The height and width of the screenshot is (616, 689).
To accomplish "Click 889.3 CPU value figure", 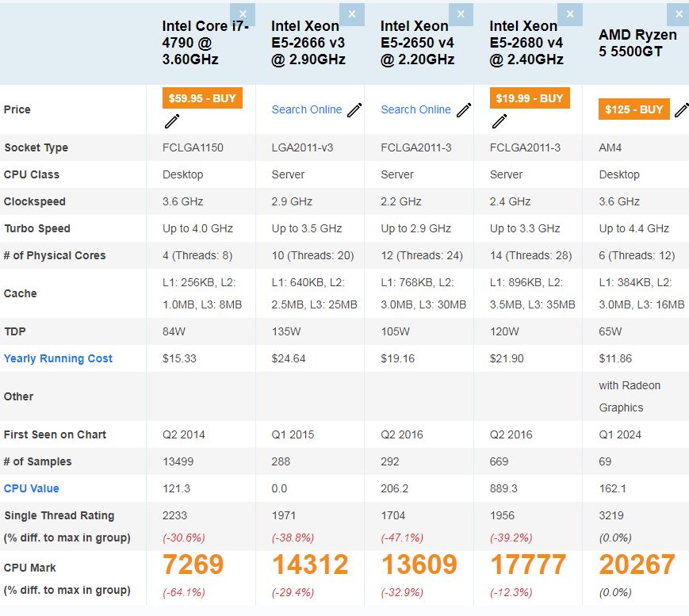I will click(x=503, y=488).
